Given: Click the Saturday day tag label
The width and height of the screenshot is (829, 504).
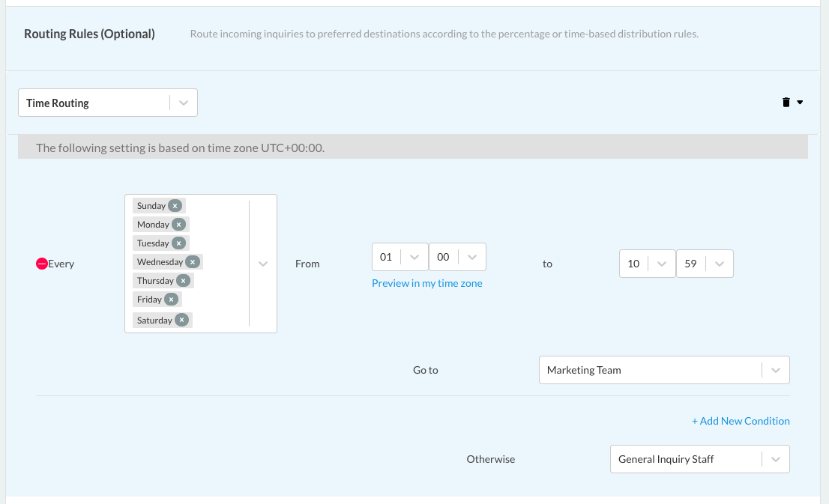Looking at the screenshot, I should tap(154, 321).
